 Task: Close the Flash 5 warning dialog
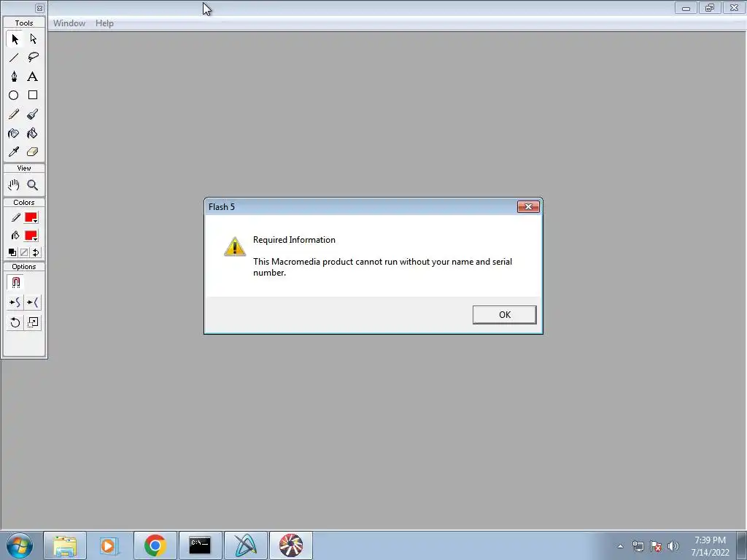click(x=528, y=206)
